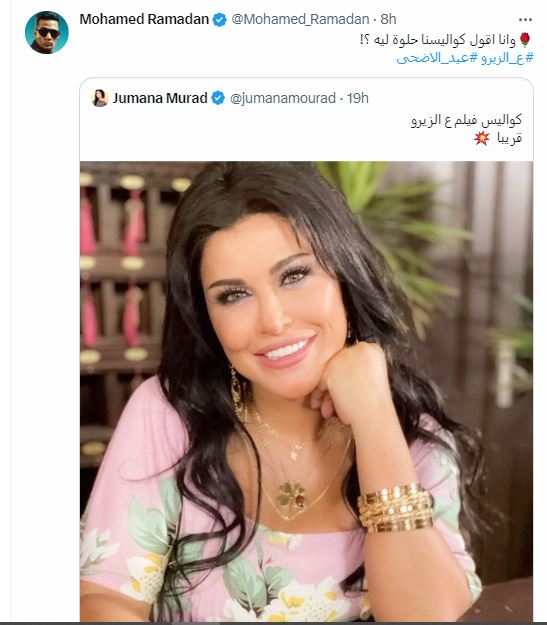Click the quoted text كواليس فيلم ع الزيرو
547x625 pixels.
tap(466, 120)
